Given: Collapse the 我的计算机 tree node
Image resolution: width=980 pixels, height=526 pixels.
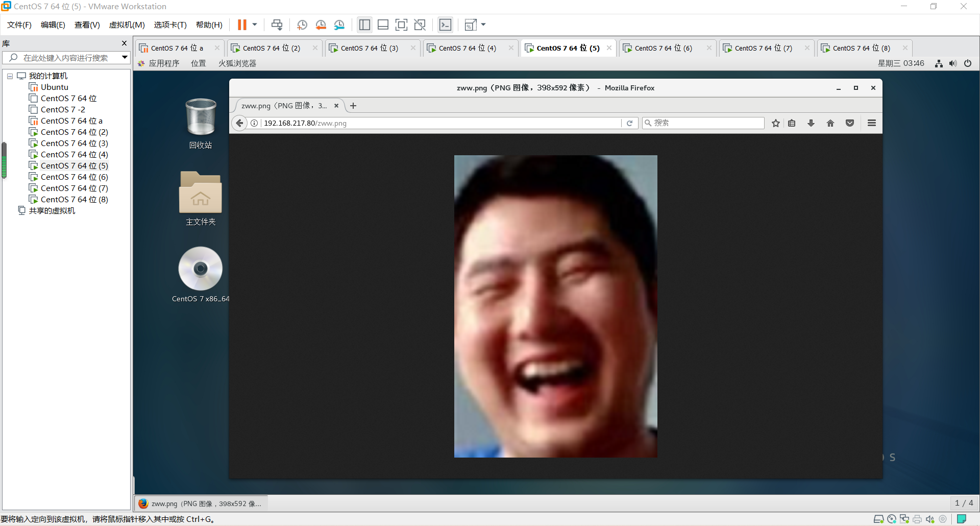Looking at the screenshot, I should tap(10, 76).
